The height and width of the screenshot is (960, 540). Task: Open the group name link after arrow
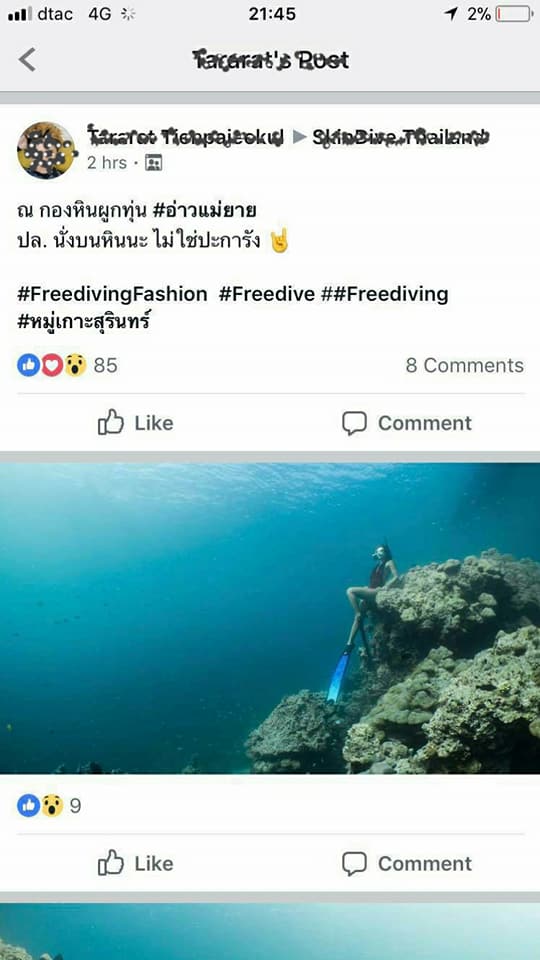(x=402, y=137)
